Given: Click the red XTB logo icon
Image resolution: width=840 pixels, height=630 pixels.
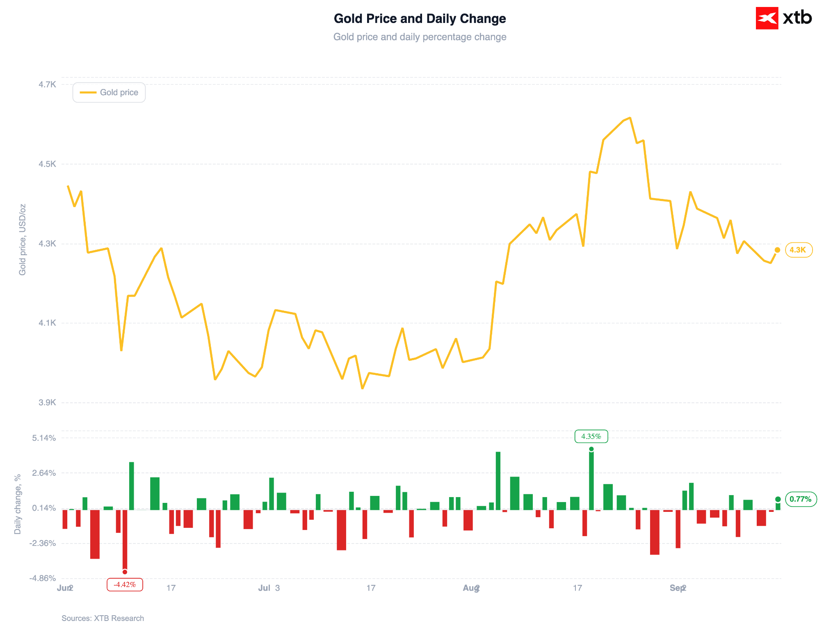Looking at the screenshot, I should [x=767, y=18].
